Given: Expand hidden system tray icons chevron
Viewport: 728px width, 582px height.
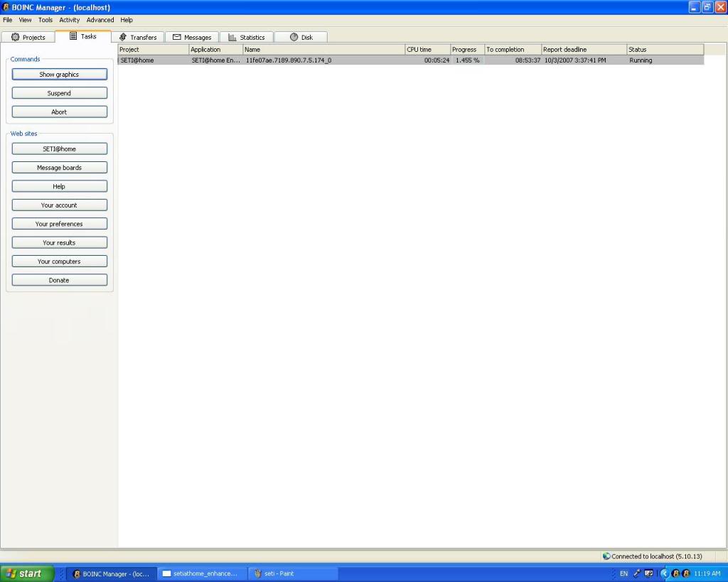Looking at the screenshot, I should pyautogui.click(x=665, y=573).
